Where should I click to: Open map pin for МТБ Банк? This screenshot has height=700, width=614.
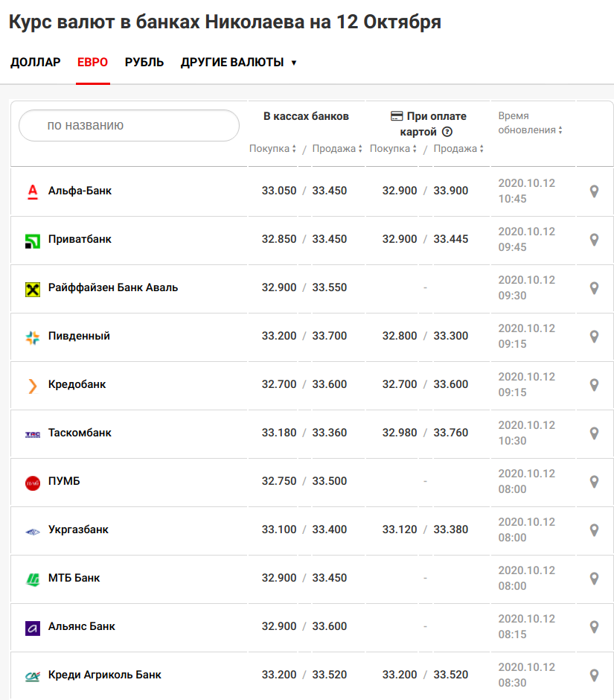[x=594, y=579]
